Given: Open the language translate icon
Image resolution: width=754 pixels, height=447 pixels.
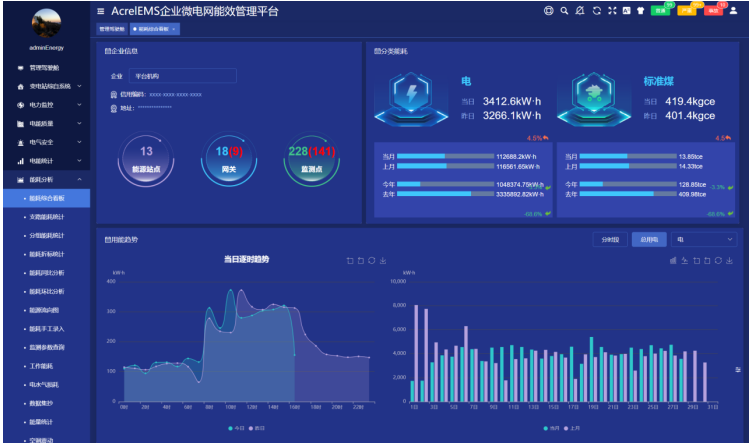Looking at the screenshot, I should 627,11.
